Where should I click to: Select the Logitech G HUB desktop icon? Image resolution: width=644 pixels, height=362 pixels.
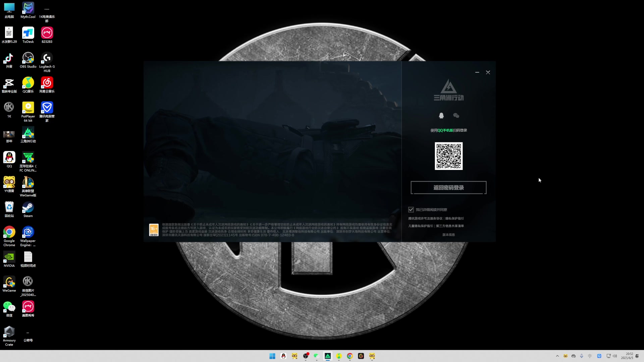click(x=47, y=62)
